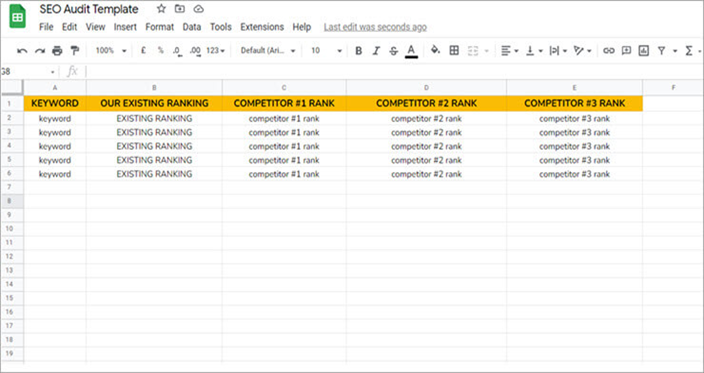Click 'competitor #3 rank' cell in row 6
This screenshot has height=373, width=704.
pos(574,174)
